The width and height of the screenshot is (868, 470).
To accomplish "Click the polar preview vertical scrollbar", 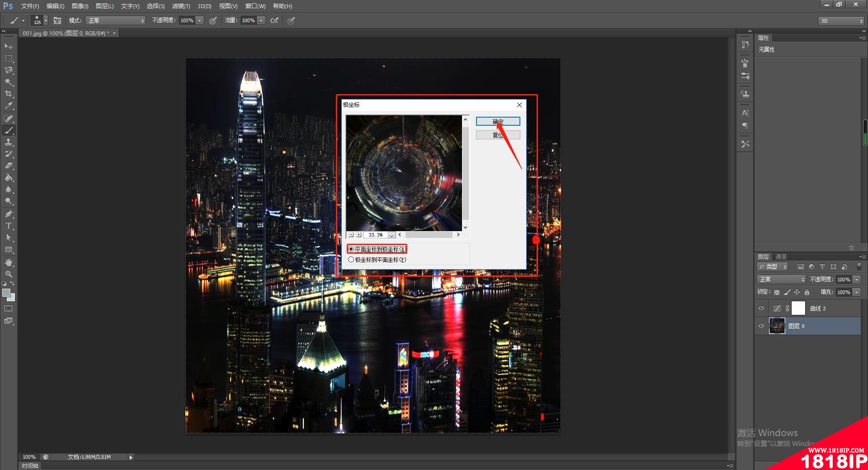I will pyautogui.click(x=465, y=173).
